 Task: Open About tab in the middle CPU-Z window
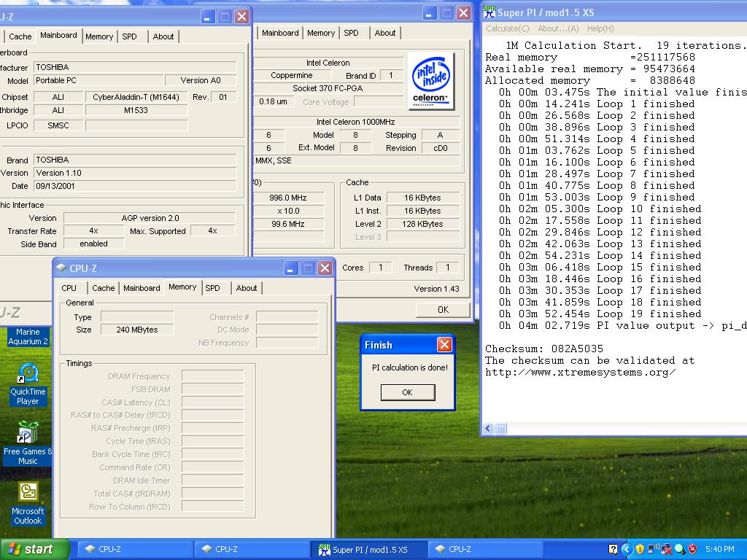385,33
